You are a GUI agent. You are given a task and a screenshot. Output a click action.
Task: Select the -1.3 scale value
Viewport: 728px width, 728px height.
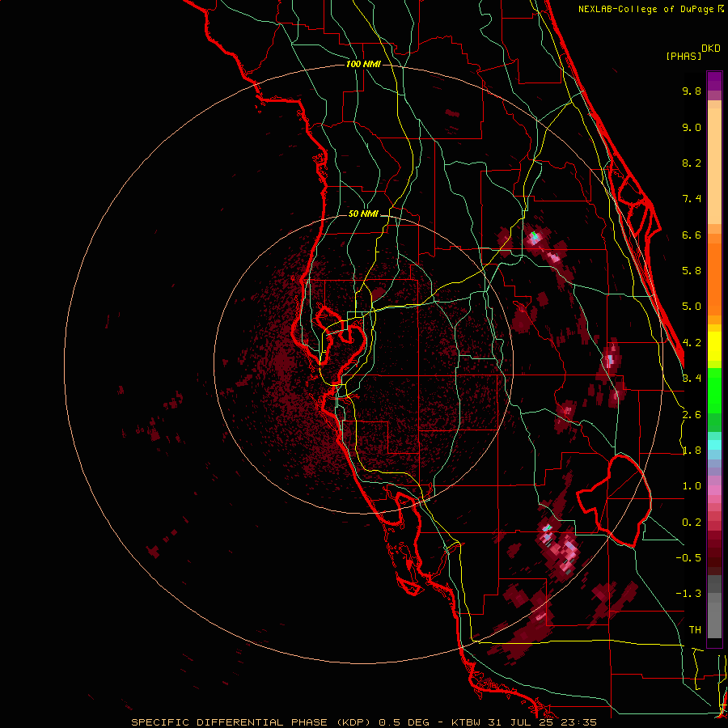(x=688, y=594)
